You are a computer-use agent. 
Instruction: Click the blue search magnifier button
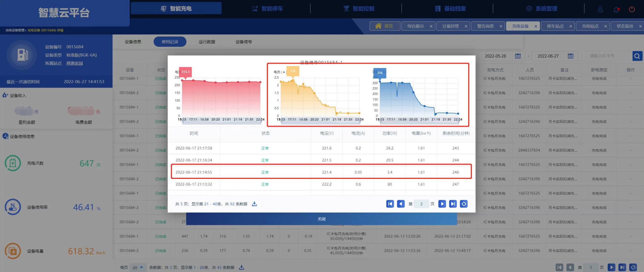click(x=637, y=56)
